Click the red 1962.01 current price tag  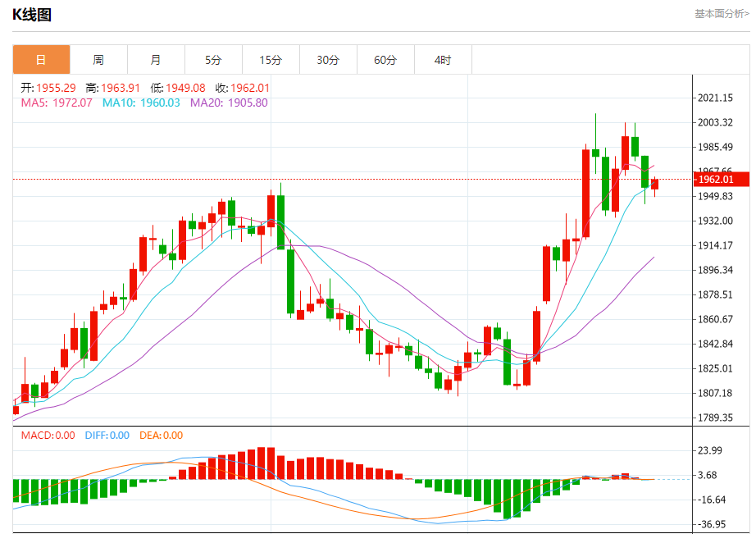click(722, 180)
